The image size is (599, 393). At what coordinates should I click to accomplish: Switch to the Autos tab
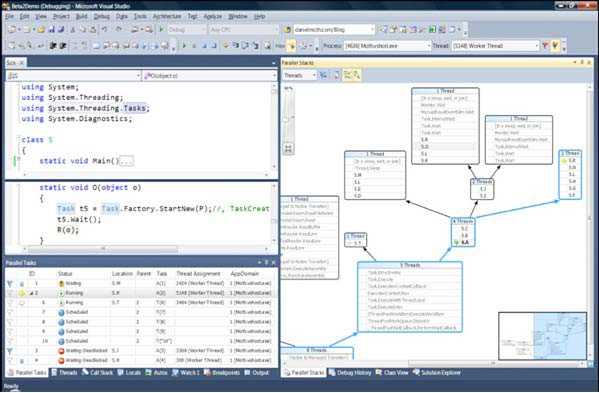pyautogui.click(x=156, y=372)
